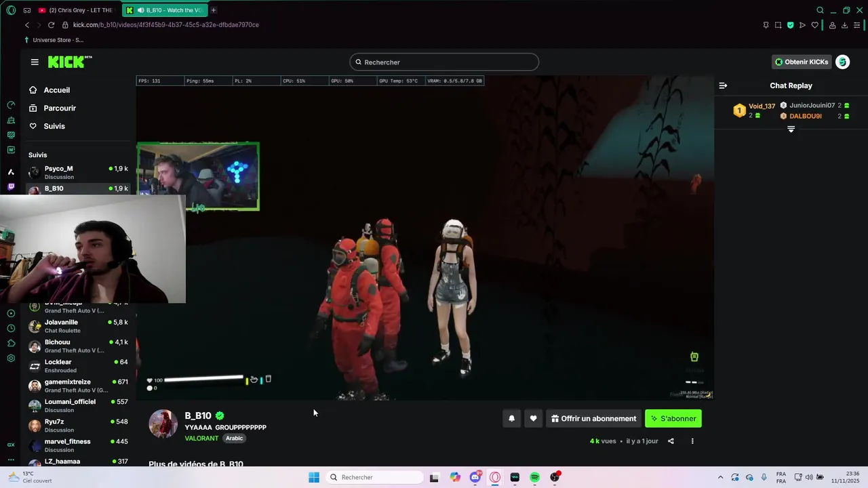Select the B_B10 Kick browser tab

tap(164, 10)
